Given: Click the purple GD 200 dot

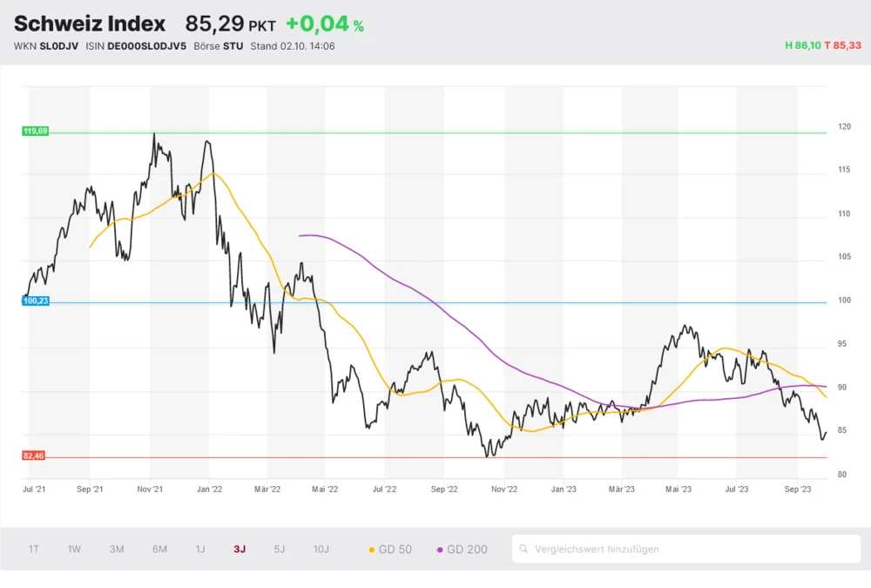Looking at the screenshot, I should coord(440,550).
